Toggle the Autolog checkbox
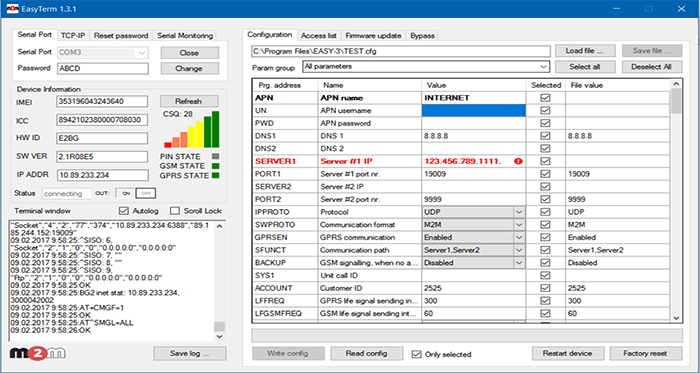This screenshot has height=373, width=700. (124, 211)
